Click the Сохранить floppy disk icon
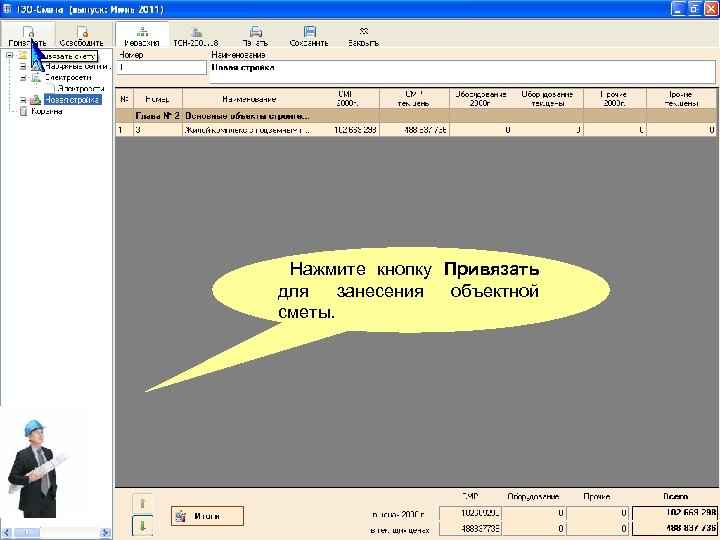Screen dimensions: 720x540 pyautogui.click(x=309, y=32)
